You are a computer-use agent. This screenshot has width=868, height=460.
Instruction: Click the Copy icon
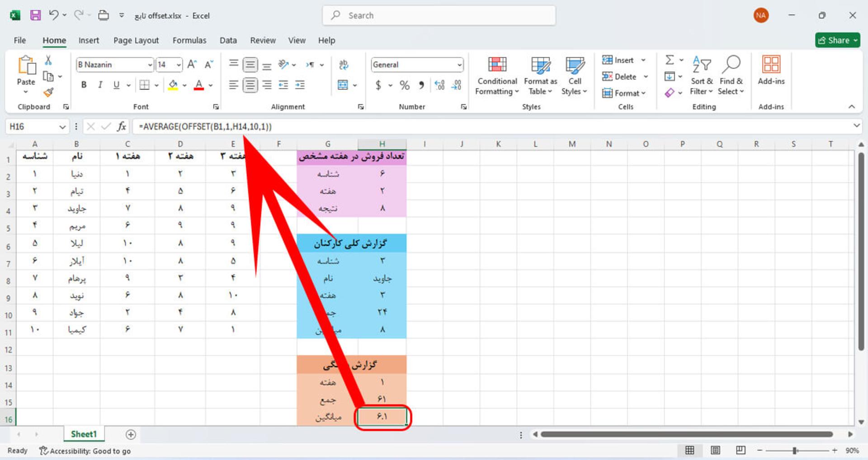point(48,76)
